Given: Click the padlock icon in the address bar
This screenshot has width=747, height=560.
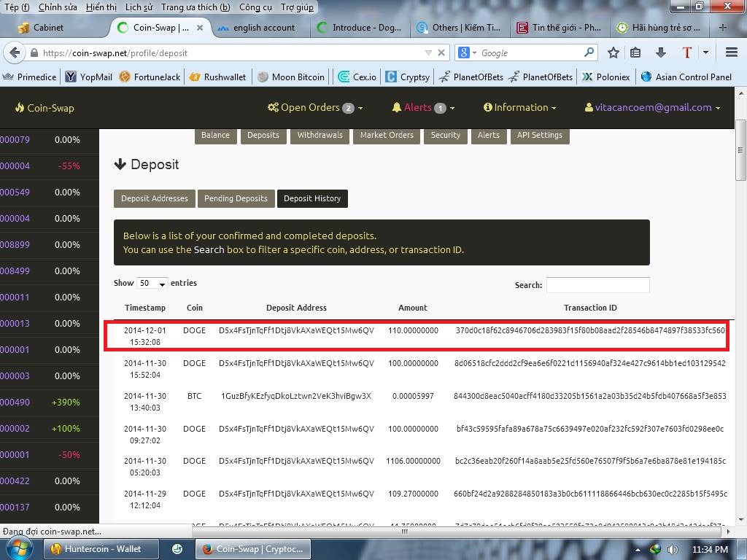Looking at the screenshot, I should 36,52.
